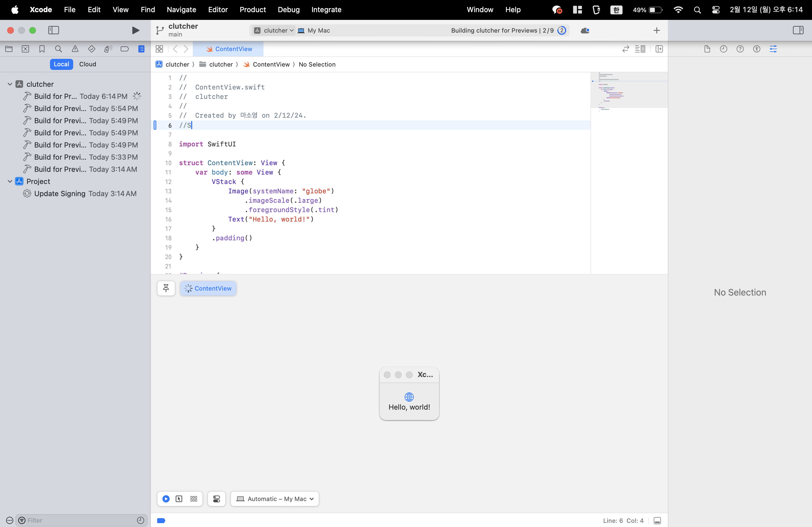Open the Adjust Editor Options menu
This screenshot has height=527, width=812.
(640, 49)
